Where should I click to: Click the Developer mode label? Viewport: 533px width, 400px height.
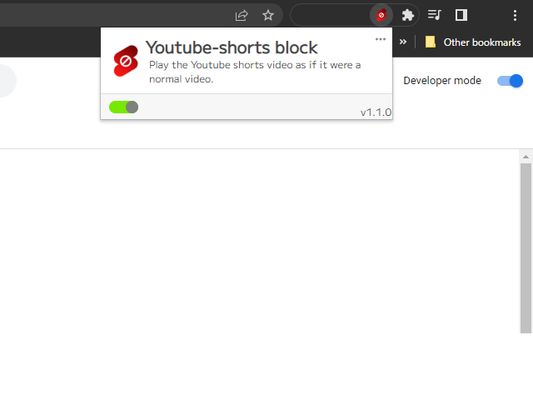coord(442,81)
